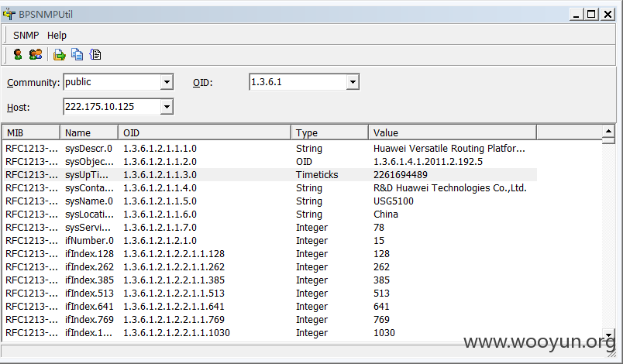
Task: Click the OID cell 1.3.6.1.2.1.2.2.1.1.1030
Action: [177, 333]
